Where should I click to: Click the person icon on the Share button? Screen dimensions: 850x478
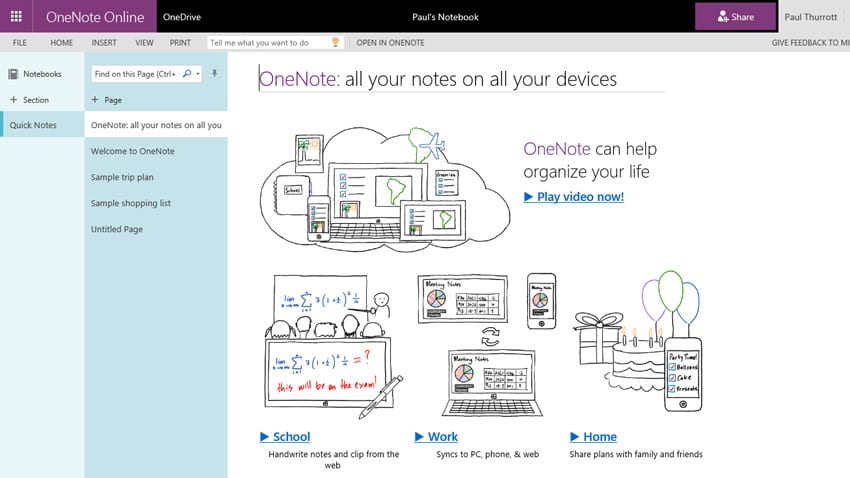click(x=723, y=17)
